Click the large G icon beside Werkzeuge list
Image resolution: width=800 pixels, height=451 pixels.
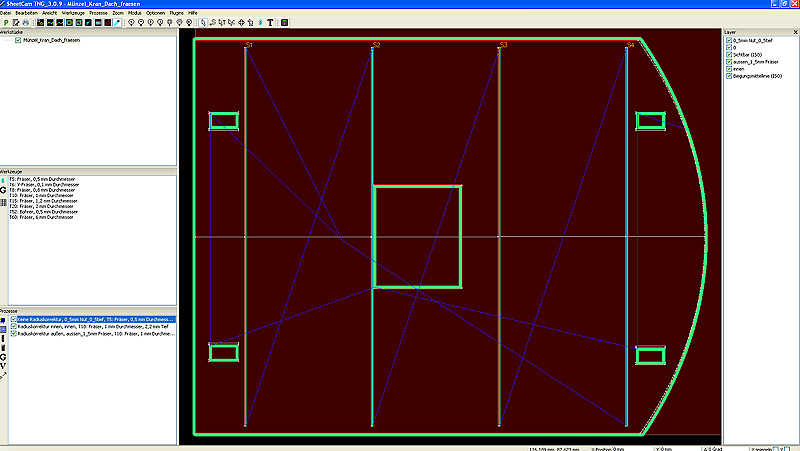(x=3, y=190)
